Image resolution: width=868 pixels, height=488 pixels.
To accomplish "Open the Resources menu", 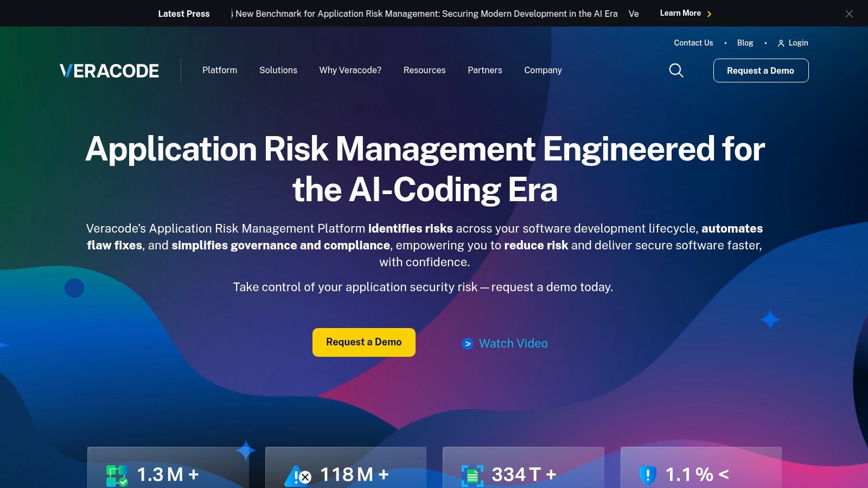I will coord(425,70).
